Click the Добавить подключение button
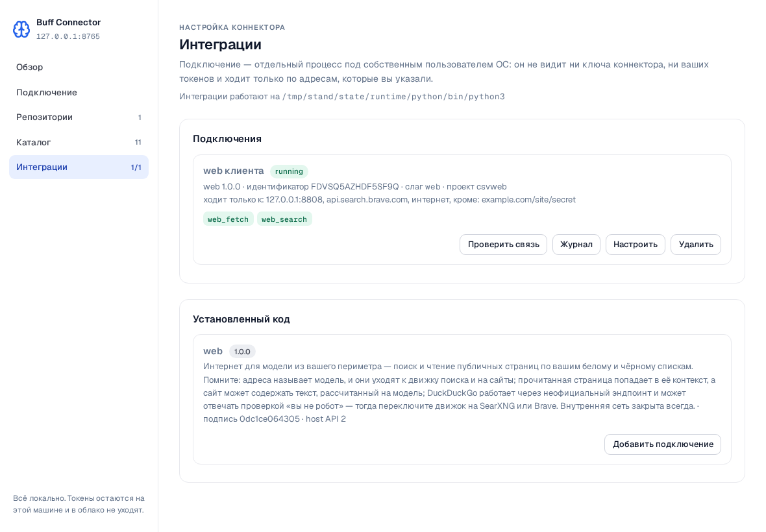 point(662,444)
